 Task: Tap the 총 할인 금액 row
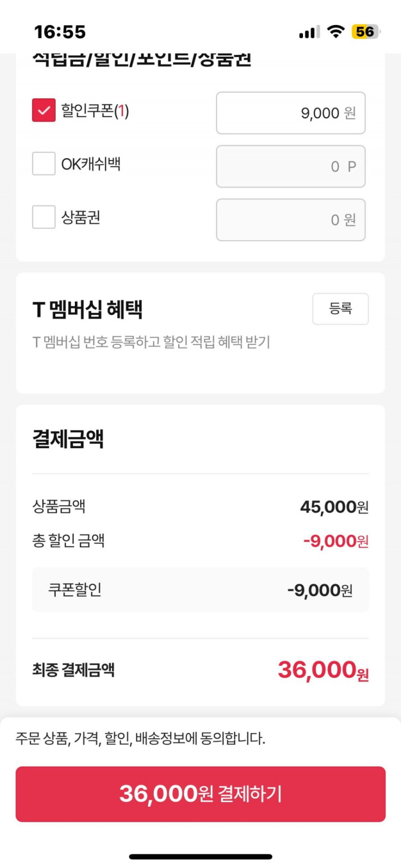200,541
